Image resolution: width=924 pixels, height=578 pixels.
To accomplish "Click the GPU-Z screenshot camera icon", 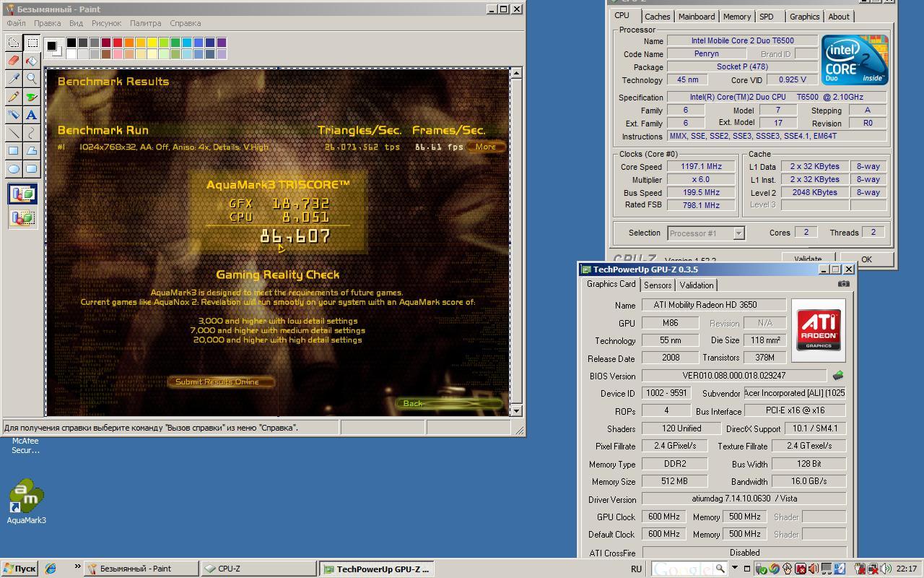I will 843,284.
